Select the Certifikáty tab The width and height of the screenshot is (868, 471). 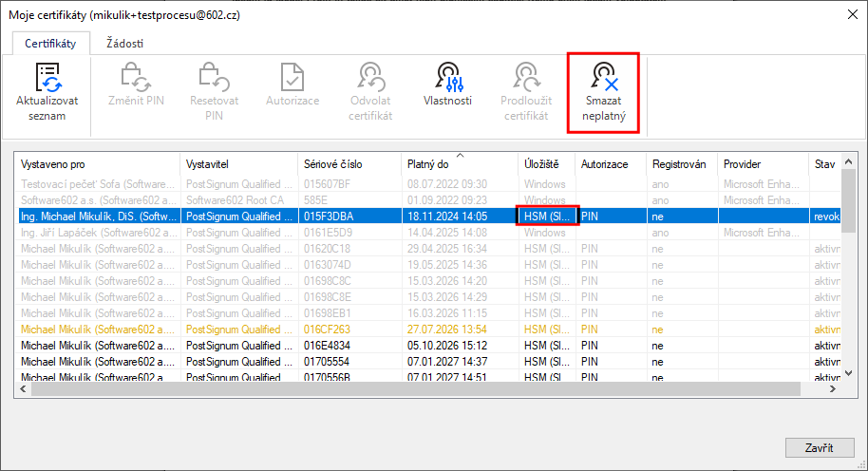50,43
